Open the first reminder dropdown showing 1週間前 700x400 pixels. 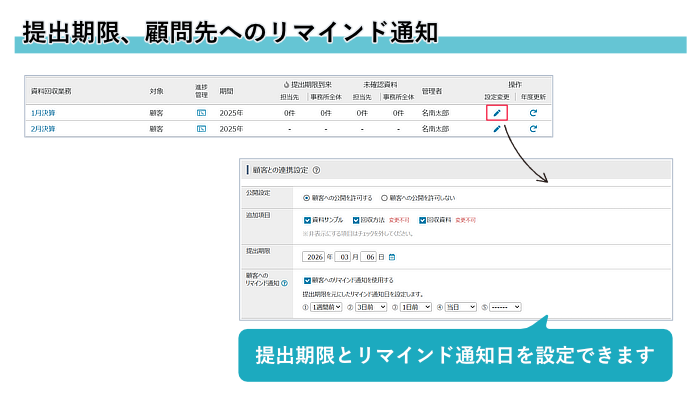point(326,307)
